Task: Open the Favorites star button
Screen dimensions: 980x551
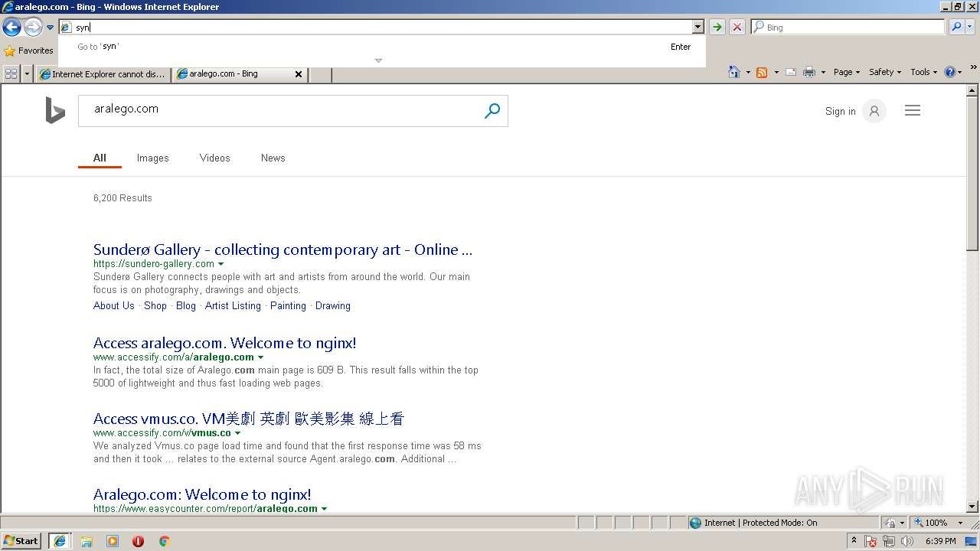Action: (29, 51)
